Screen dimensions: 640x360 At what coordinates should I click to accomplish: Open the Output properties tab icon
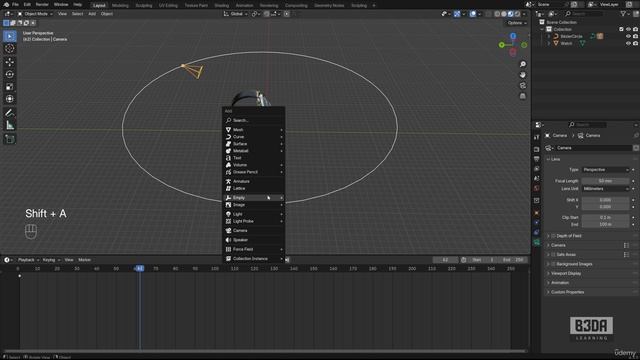point(537,159)
